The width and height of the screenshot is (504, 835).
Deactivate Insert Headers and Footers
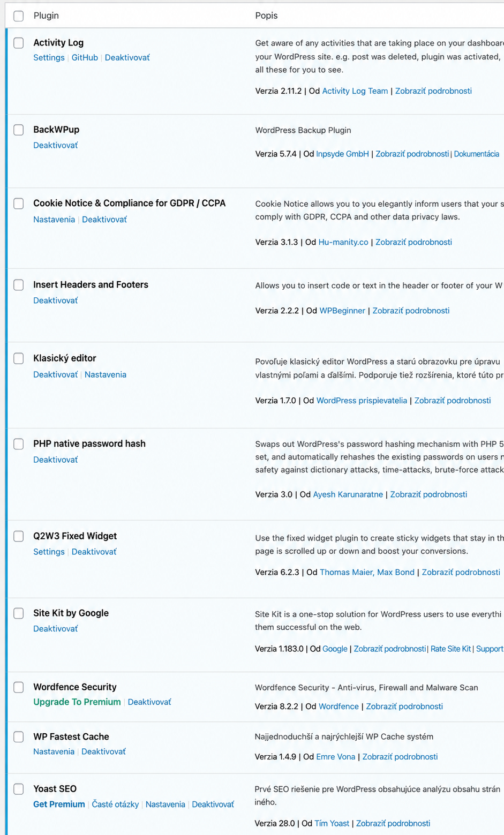56,300
